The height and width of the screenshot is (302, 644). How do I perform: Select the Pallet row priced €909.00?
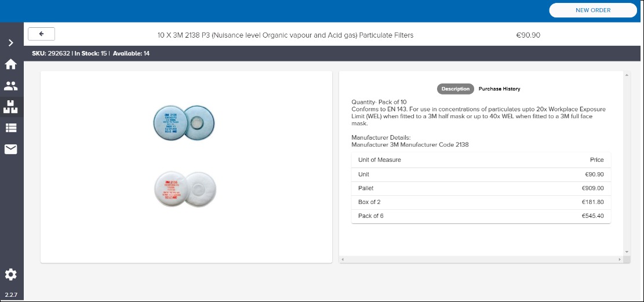pyautogui.click(x=481, y=188)
